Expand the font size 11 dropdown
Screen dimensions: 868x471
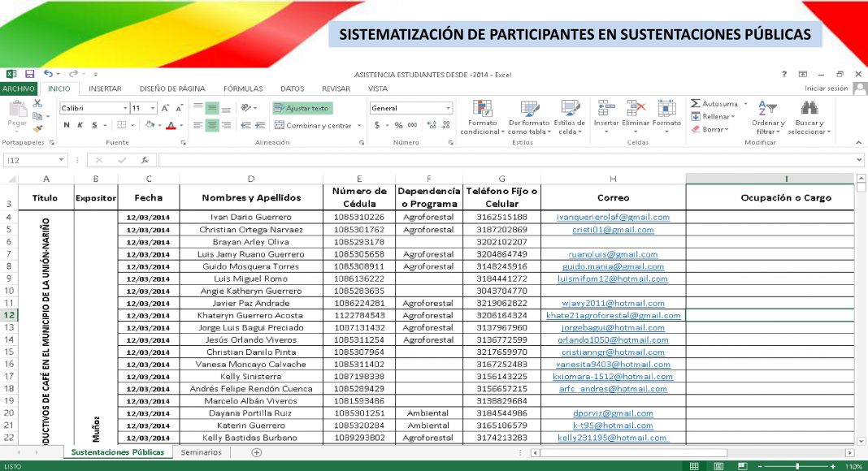pyautogui.click(x=154, y=108)
